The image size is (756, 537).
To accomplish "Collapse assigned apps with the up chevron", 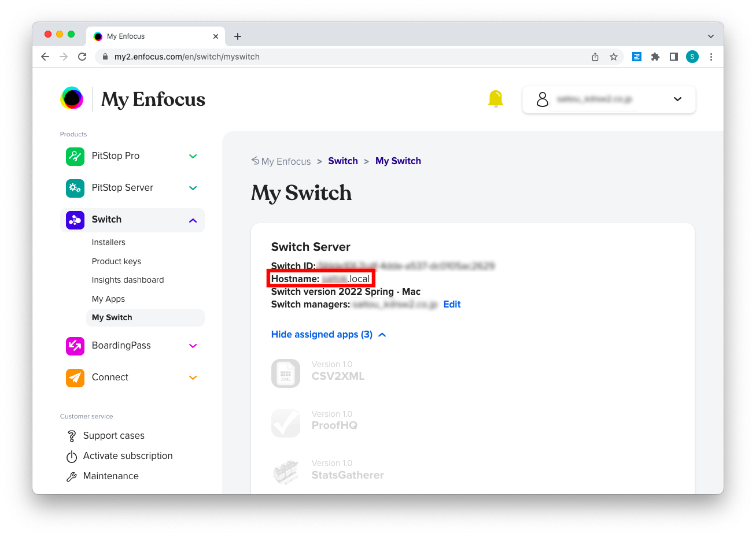I will [382, 335].
